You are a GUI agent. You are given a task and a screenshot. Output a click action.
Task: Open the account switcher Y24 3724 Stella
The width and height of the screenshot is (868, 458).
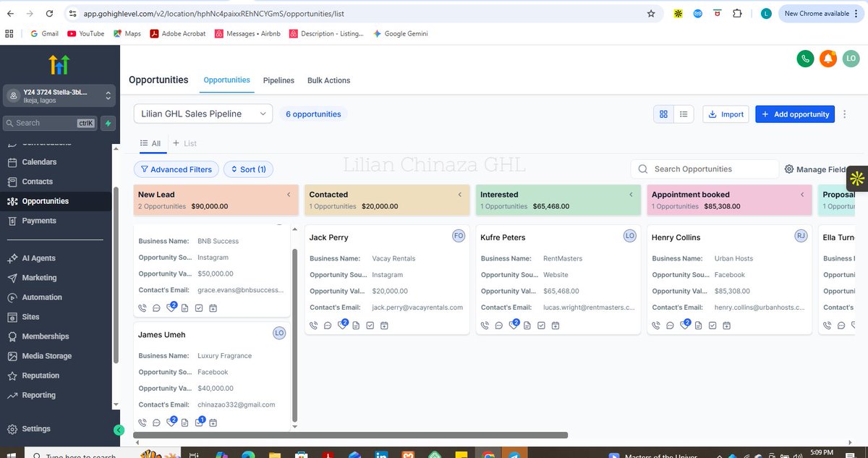click(x=59, y=96)
